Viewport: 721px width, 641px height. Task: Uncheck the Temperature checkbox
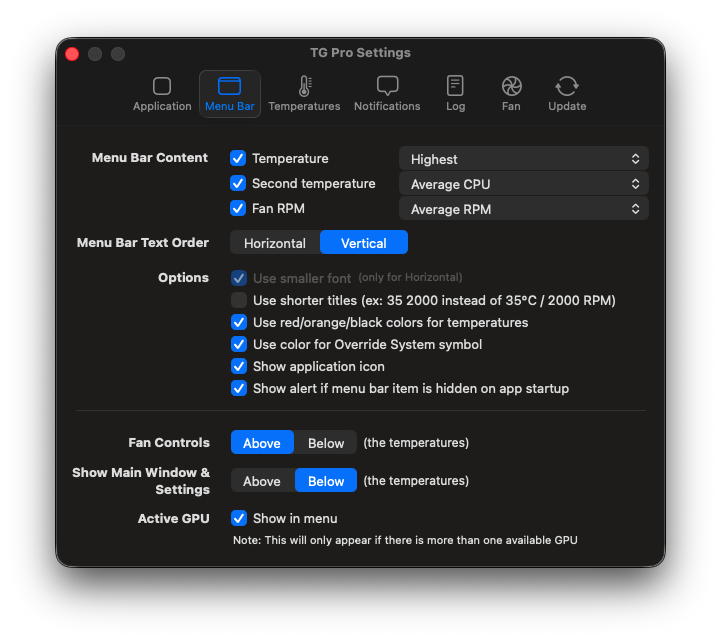238,158
